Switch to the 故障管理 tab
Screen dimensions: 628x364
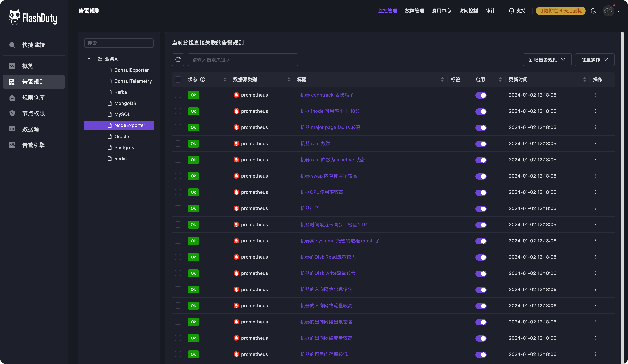415,11
